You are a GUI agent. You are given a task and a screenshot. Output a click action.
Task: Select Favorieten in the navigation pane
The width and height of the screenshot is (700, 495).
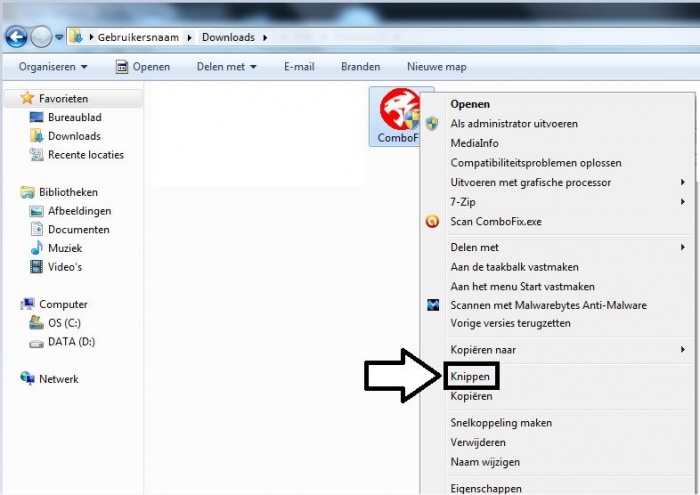63,99
